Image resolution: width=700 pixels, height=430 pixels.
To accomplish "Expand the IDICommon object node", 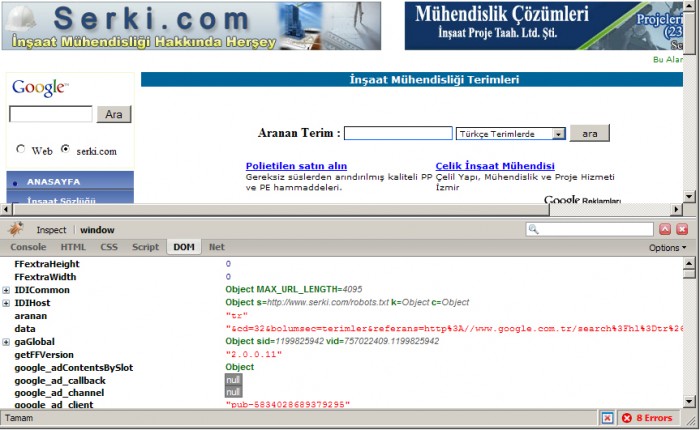I will tap(6, 290).
